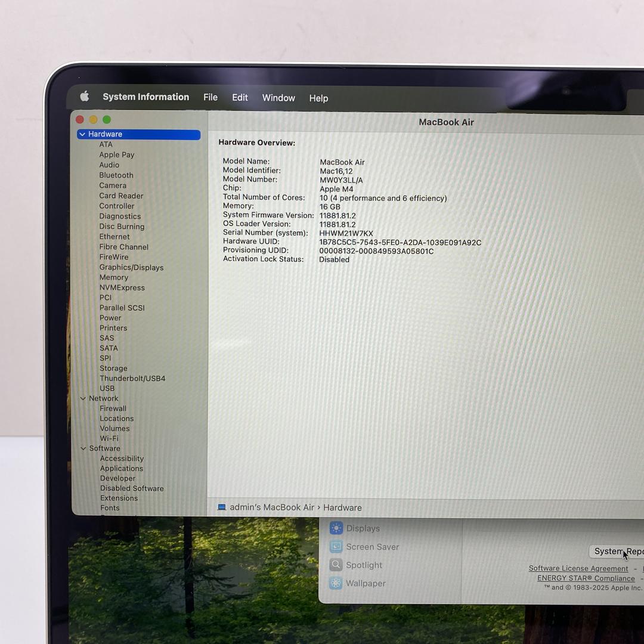This screenshot has width=644, height=644.
Task: Open Displays icon in System Settings window
Action: (336, 528)
